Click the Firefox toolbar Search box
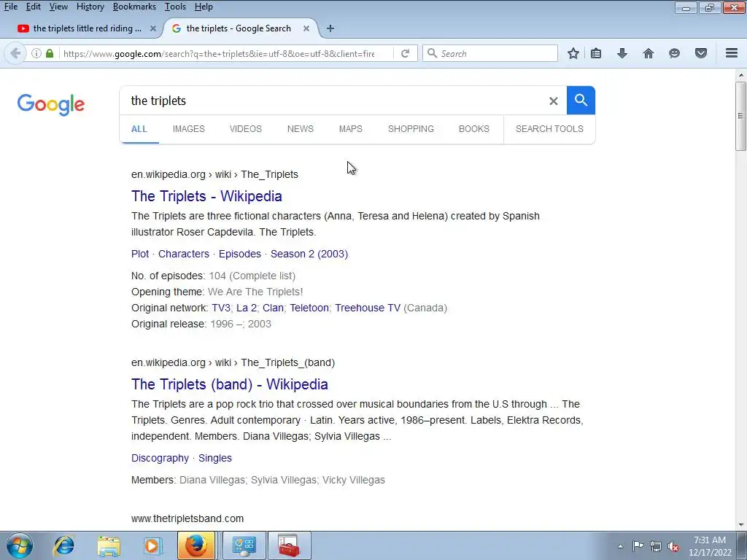 pos(489,53)
